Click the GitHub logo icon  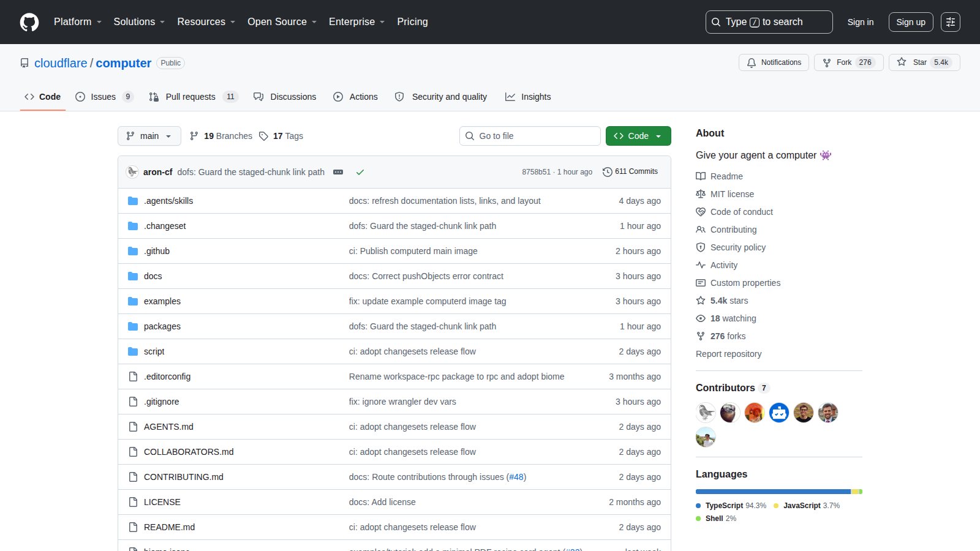point(29,22)
